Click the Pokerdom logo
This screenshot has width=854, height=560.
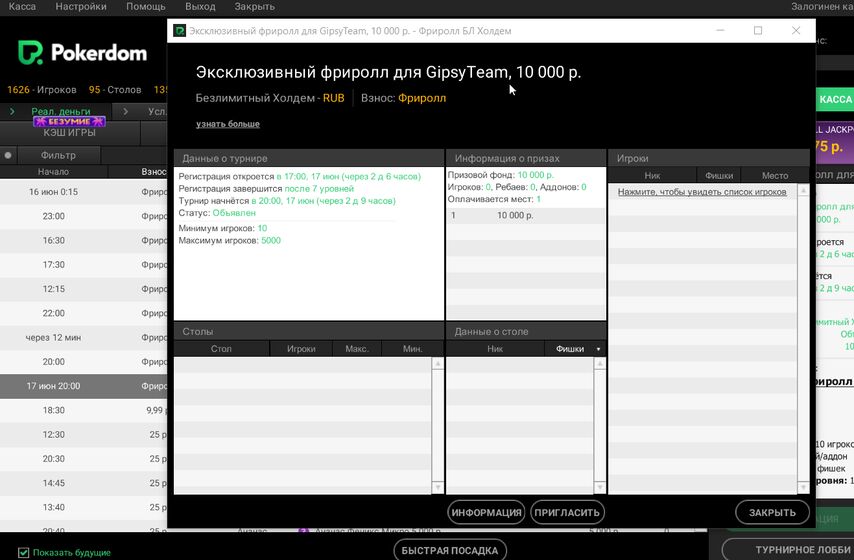click(82, 53)
